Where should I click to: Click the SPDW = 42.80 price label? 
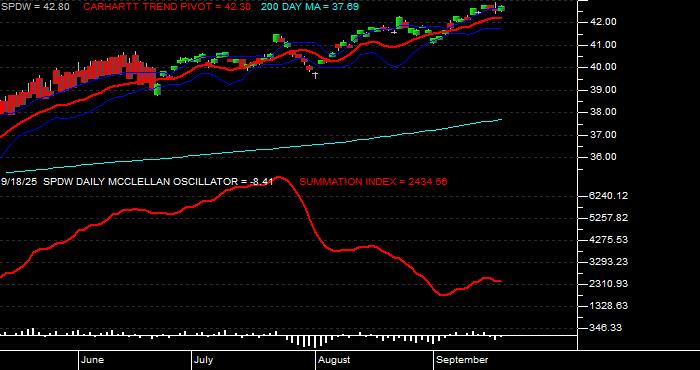tap(35, 7)
